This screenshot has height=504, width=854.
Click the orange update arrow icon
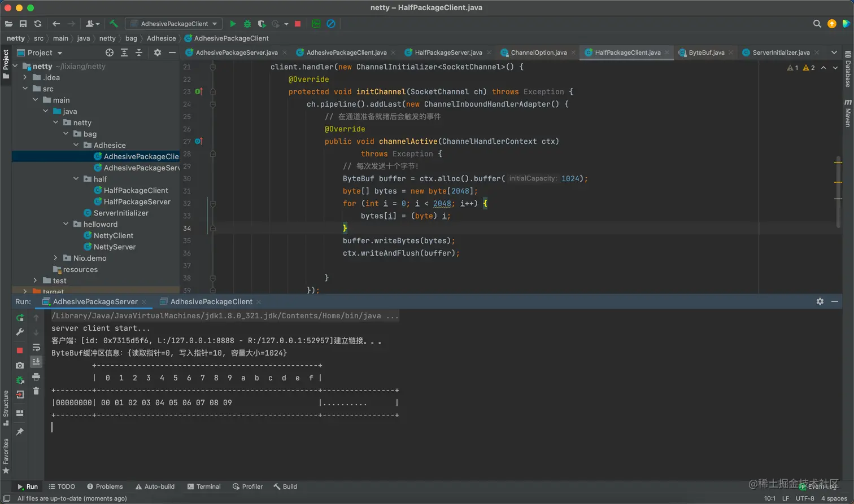(831, 24)
